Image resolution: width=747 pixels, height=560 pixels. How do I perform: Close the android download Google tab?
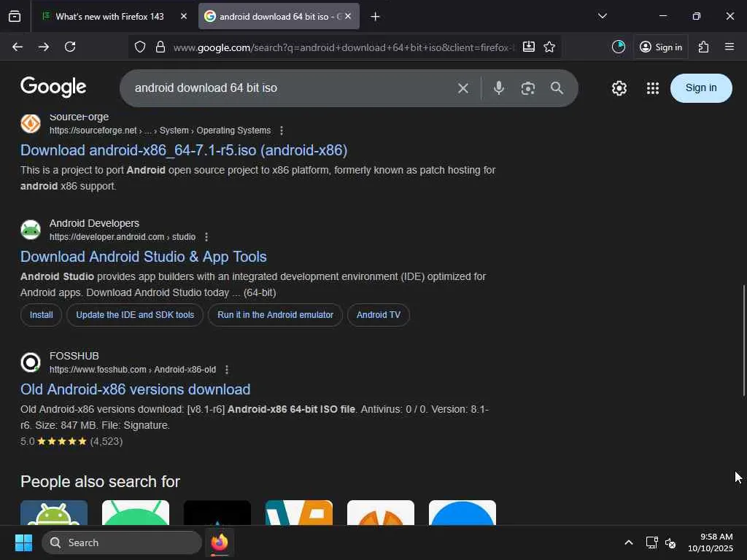(348, 16)
